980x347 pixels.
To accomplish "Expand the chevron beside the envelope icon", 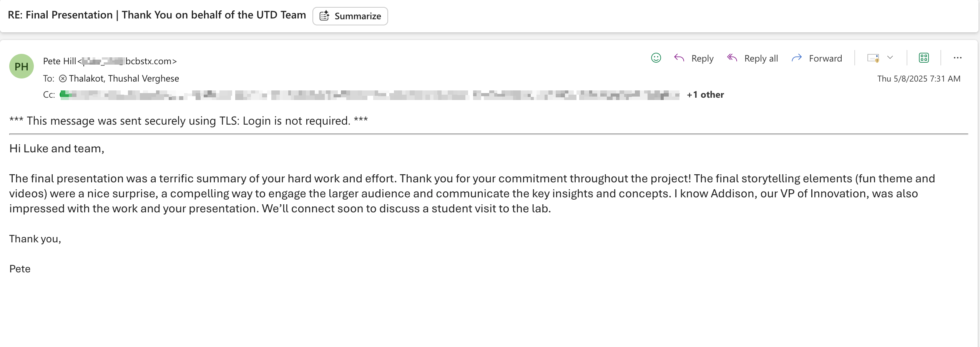I will [890, 58].
